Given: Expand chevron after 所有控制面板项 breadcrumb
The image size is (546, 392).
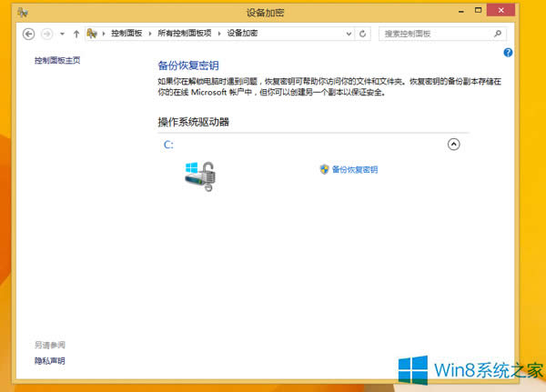Looking at the screenshot, I should 219,34.
